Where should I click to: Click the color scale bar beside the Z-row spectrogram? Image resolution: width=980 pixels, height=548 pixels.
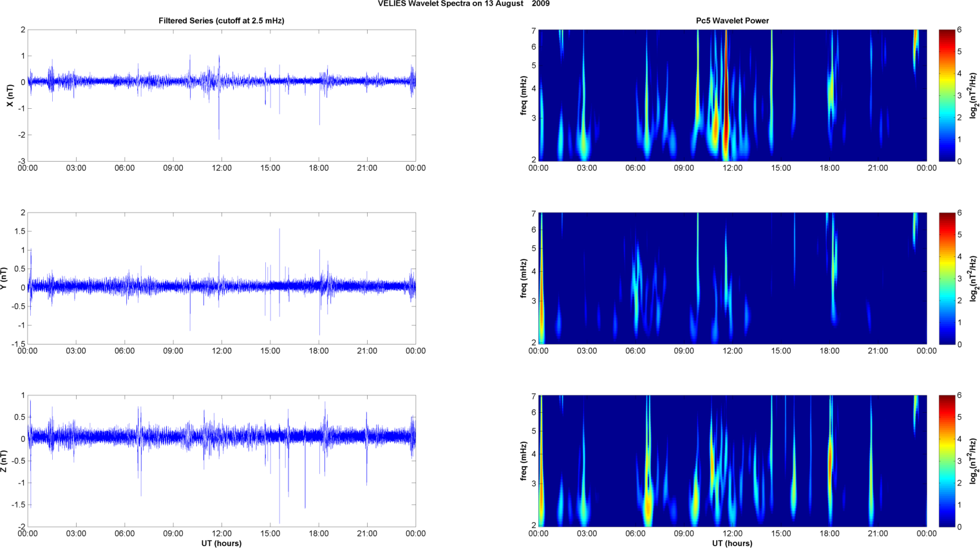pos(947,461)
